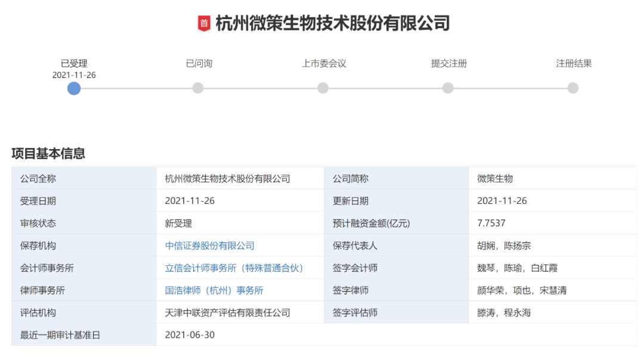Click the 7.7537 expected financing amount value
Viewport: 644px width, 356px height.
click(491, 223)
